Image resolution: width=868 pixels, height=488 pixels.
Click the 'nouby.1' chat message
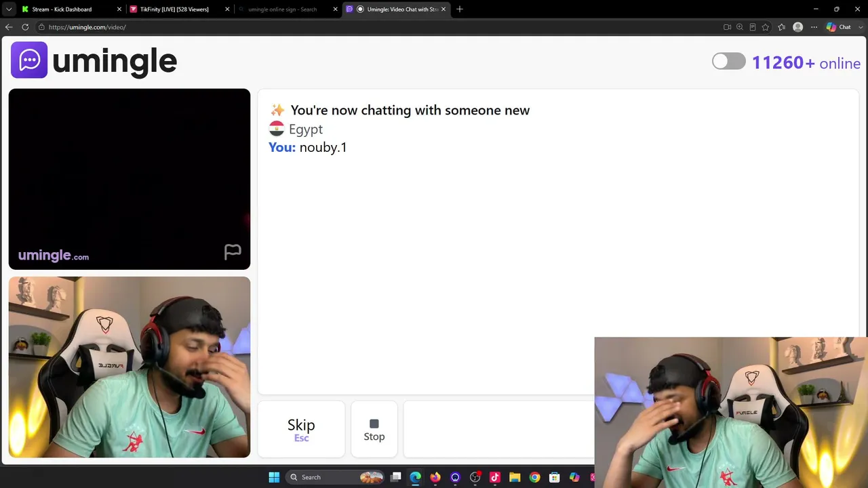[x=323, y=147]
